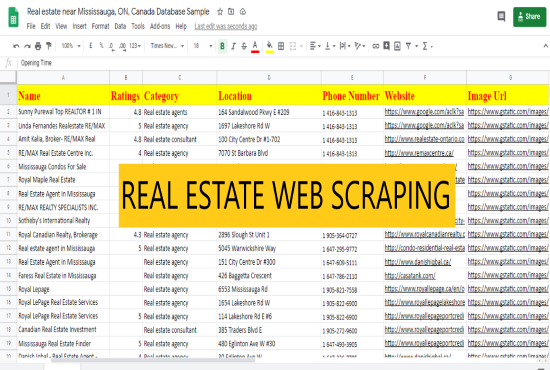The height and width of the screenshot is (370, 550).
Task: Click the formula bar containing Opening Time
Action: (282, 63)
